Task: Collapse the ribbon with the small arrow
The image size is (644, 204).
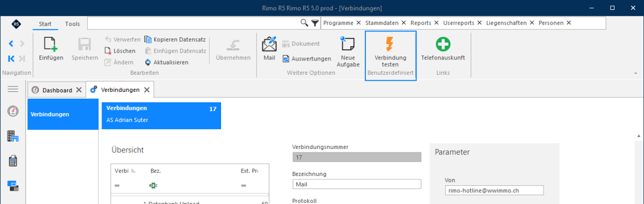Action: (x=635, y=73)
